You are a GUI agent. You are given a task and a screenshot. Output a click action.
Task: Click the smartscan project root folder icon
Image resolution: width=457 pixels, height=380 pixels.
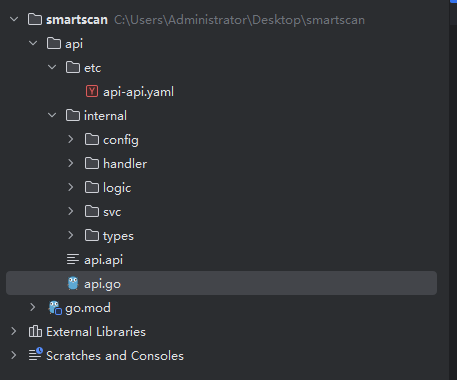35,19
